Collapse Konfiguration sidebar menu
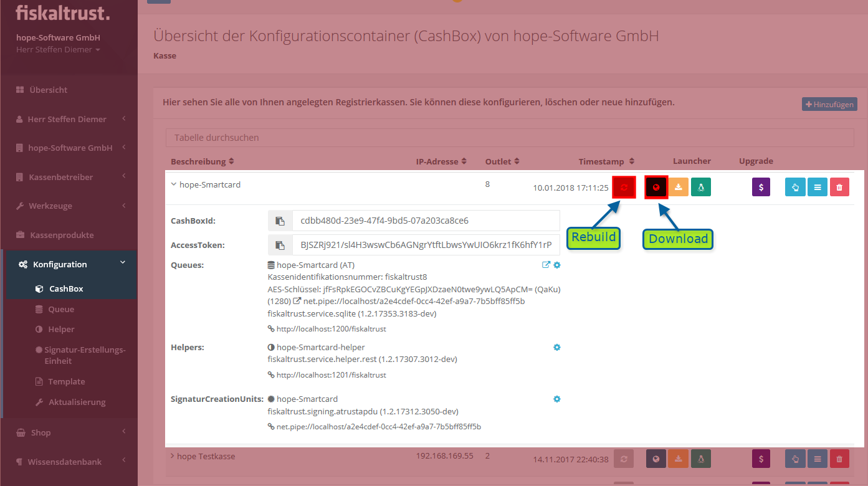 [69, 264]
